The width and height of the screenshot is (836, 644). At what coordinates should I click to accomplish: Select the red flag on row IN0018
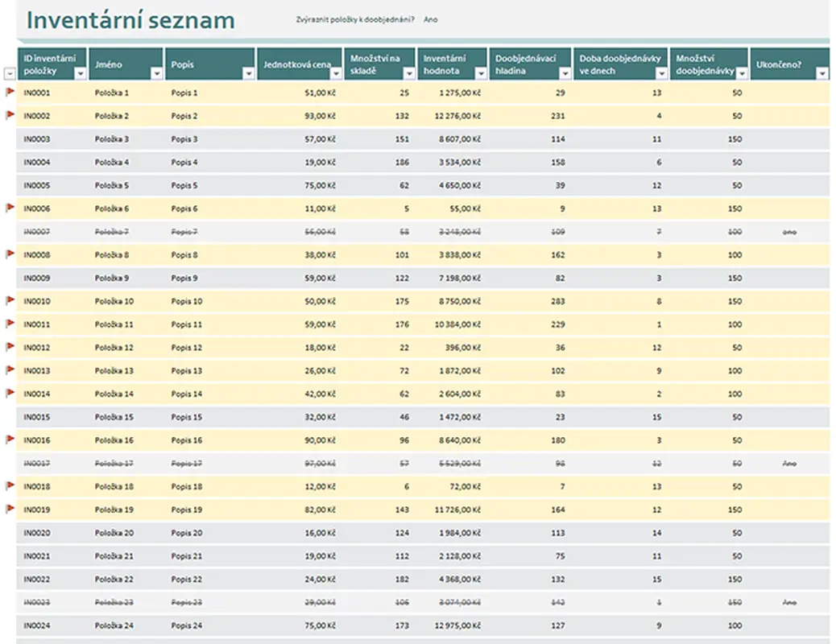click(10, 485)
